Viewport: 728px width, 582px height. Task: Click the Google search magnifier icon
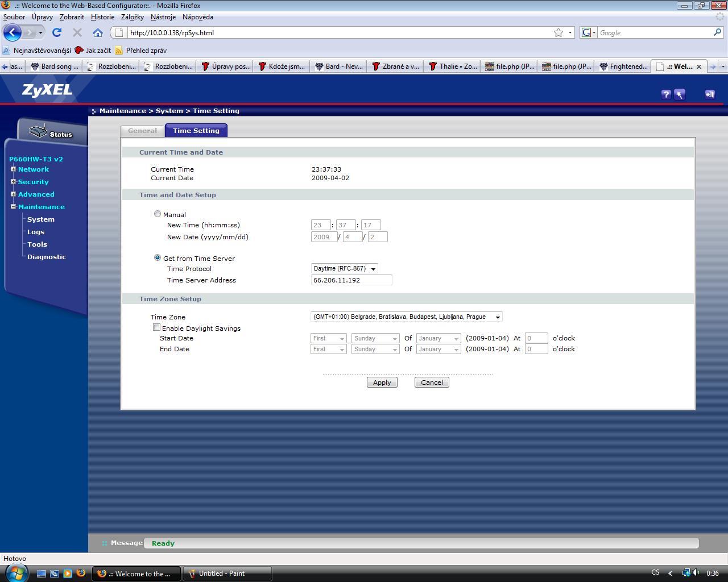click(717, 32)
